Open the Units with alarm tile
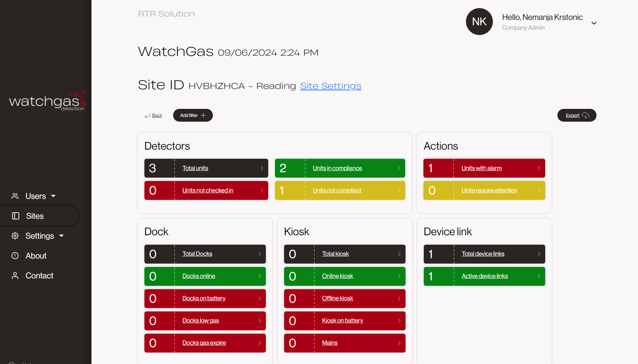 pos(481,168)
